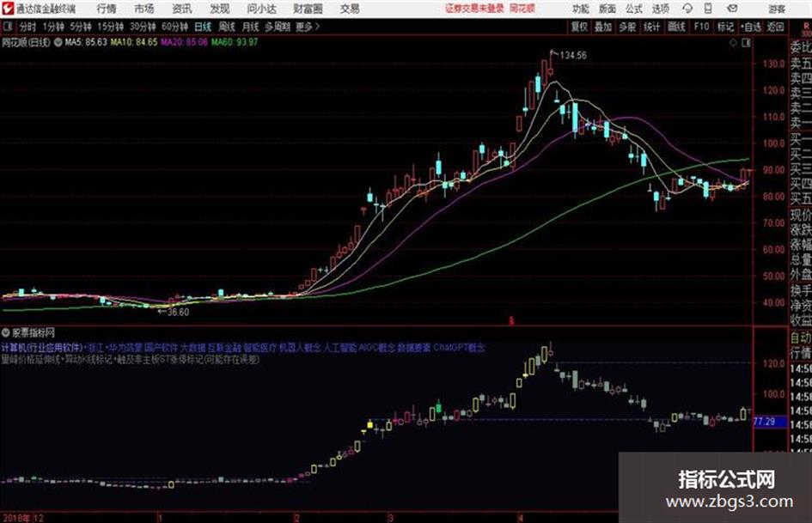The width and height of the screenshot is (812, 523).
Task: Click the diamond icon at chart top right
Action: coord(733,43)
